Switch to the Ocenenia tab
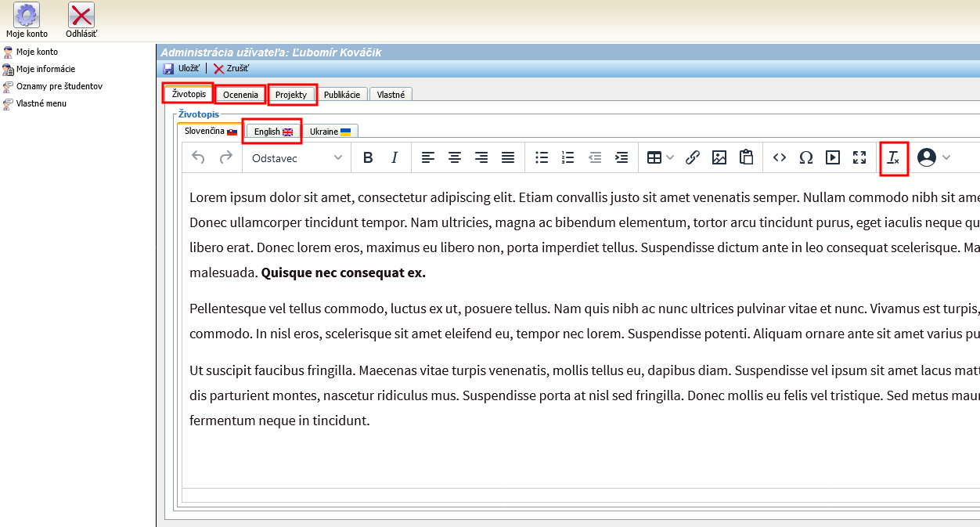 240,95
